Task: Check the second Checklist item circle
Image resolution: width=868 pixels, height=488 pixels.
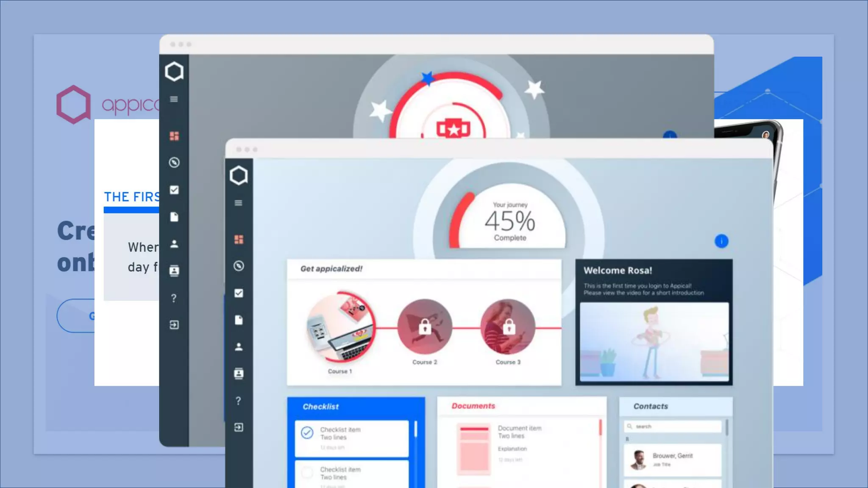Action: (x=307, y=472)
